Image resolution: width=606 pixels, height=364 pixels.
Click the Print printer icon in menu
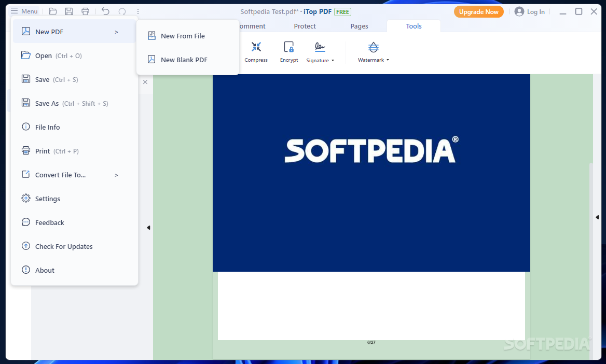pyautogui.click(x=26, y=150)
